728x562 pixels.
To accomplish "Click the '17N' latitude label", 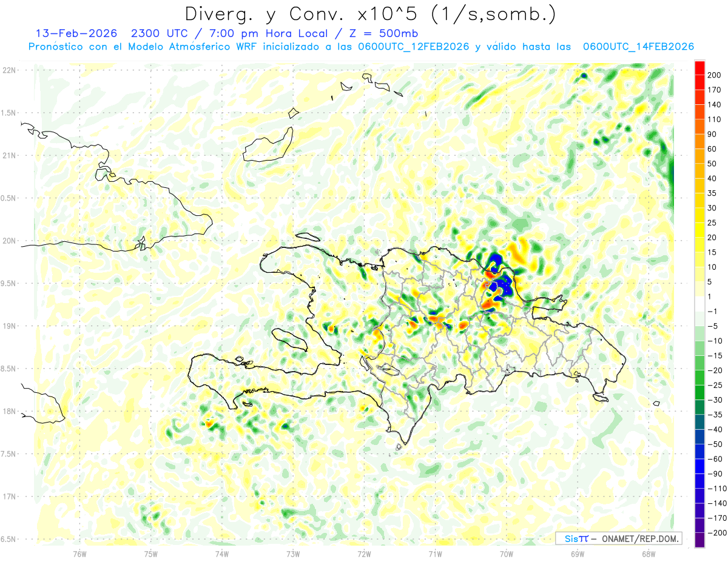I will 8,497.
